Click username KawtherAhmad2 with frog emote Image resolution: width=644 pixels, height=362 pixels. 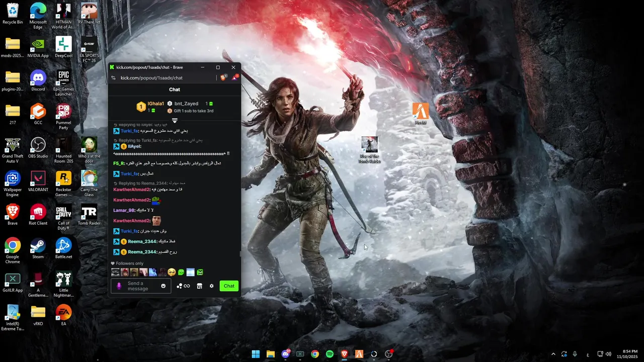coord(132,200)
